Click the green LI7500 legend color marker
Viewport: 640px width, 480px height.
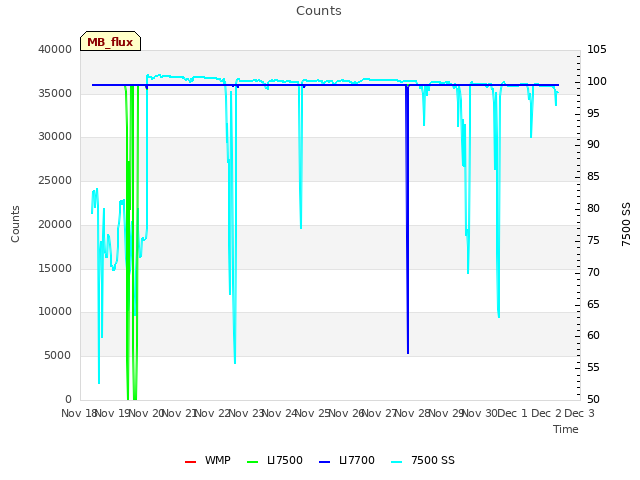(x=253, y=462)
